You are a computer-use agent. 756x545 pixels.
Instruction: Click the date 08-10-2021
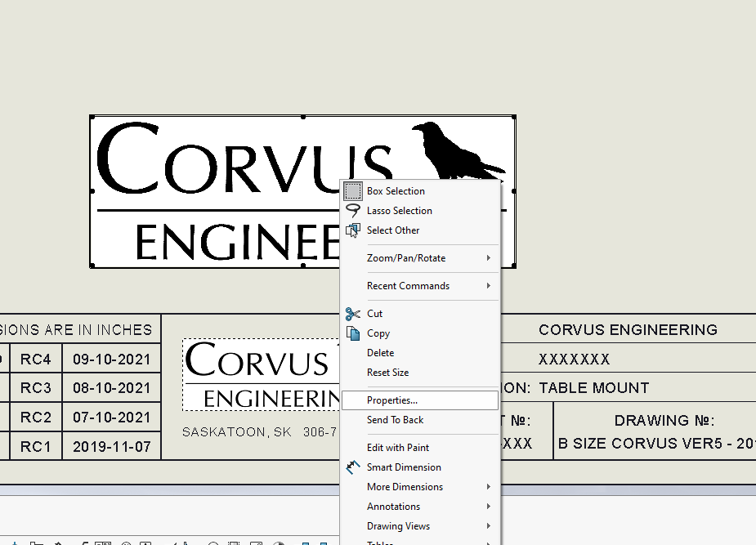[x=111, y=388]
